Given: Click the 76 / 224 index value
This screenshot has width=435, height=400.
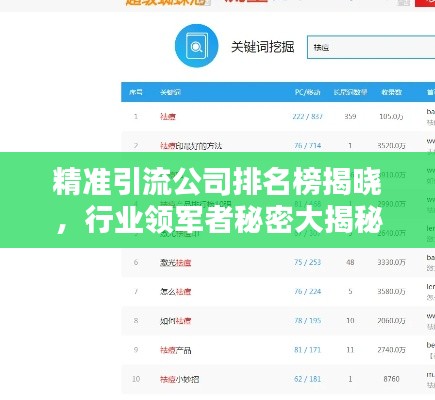Looking at the screenshot, I should tap(307, 291).
